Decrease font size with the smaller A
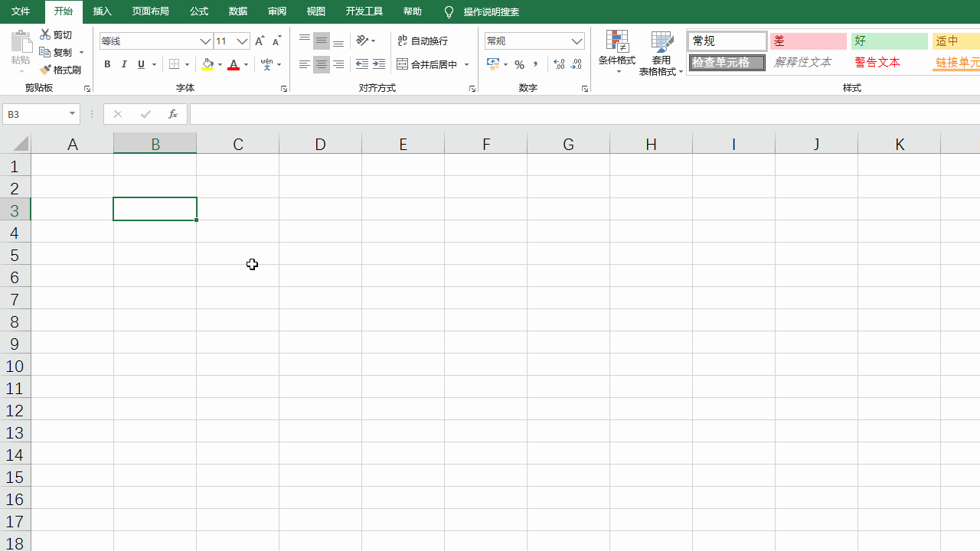Screen dimensions: 980x551 tap(276, 41)
